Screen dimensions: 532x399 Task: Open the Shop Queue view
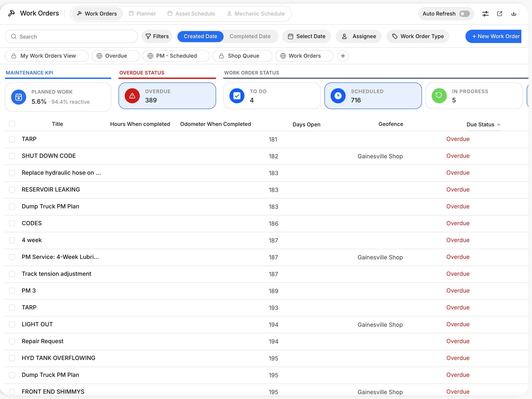pyautogui.click(x=242, y=56)
